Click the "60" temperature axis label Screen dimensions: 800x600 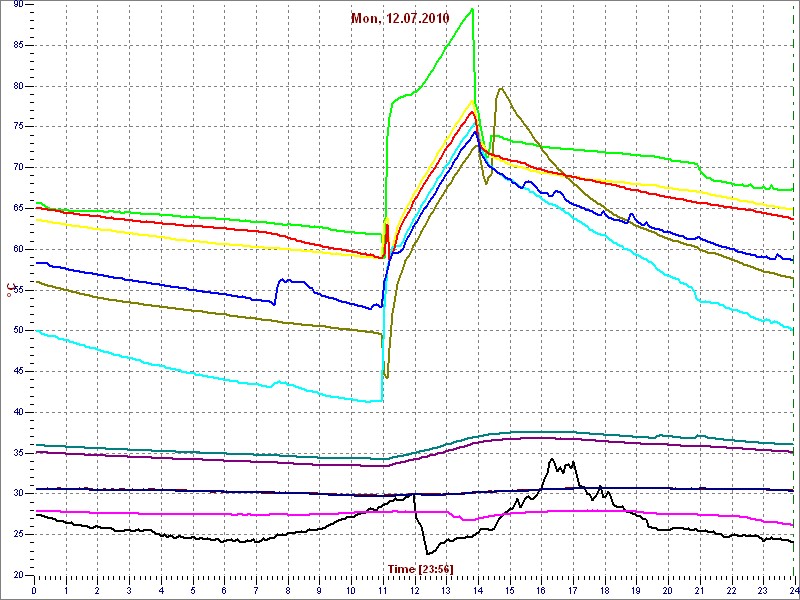tap(18, 249)
